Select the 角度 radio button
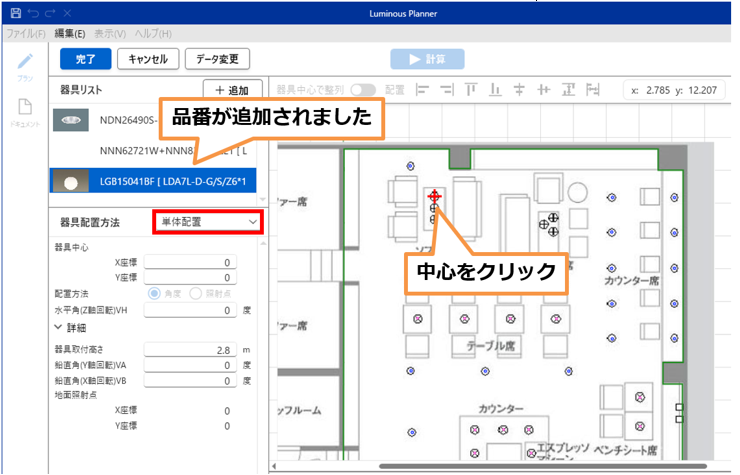740x475 pixels. pos(155,294)
